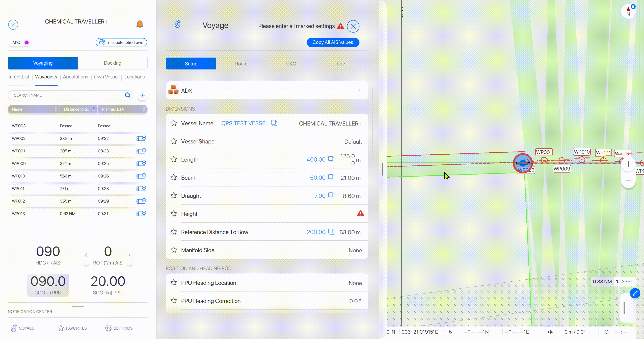Viewport: 644px width, 339px height.
Task: Expand the ADX vessel row chevron
Action: coord(359,90)
